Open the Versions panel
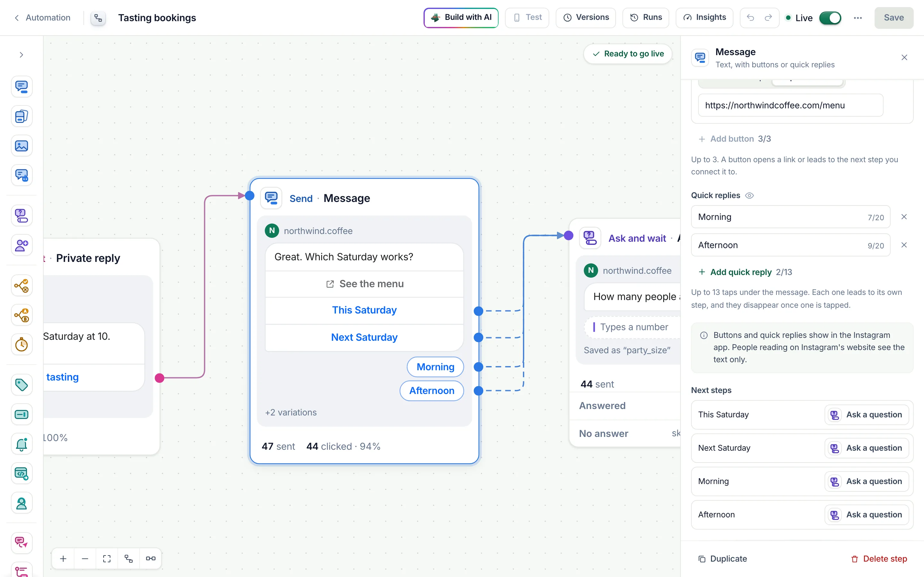 [586, 18]
